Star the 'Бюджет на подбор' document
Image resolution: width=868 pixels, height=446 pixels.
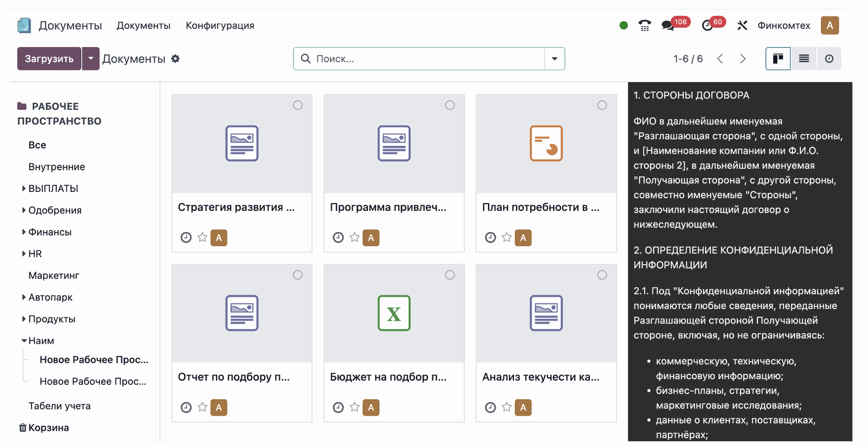pos(354,407)
